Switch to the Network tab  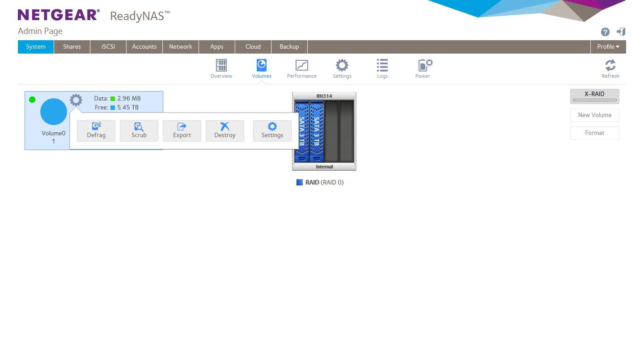click(181, 47)
